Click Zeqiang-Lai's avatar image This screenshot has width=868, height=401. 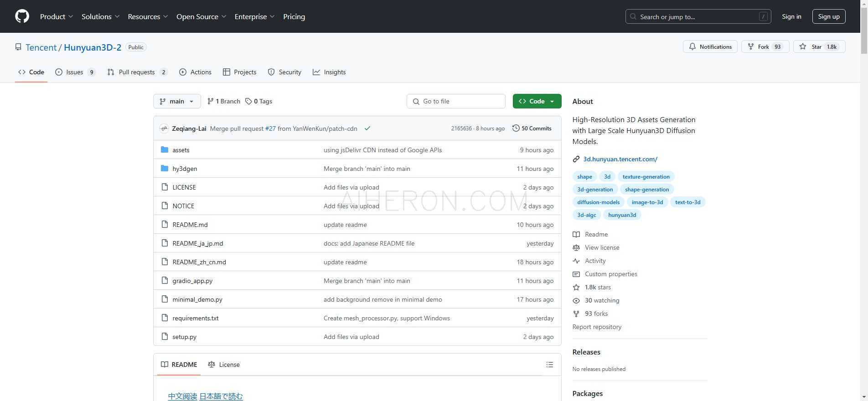(164, 129)
